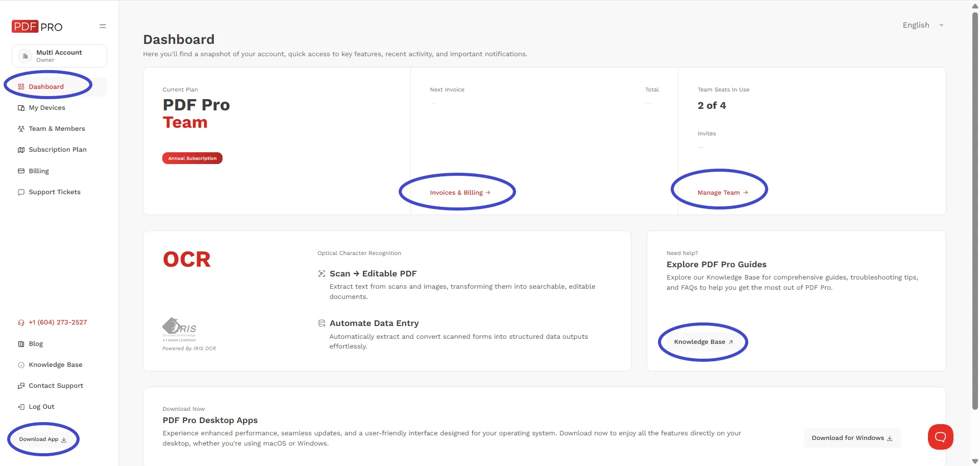Image resolution: width=980 pixels, height=466 pixels.
Task: Click the Dashboard page title
Action: point(179,39)
